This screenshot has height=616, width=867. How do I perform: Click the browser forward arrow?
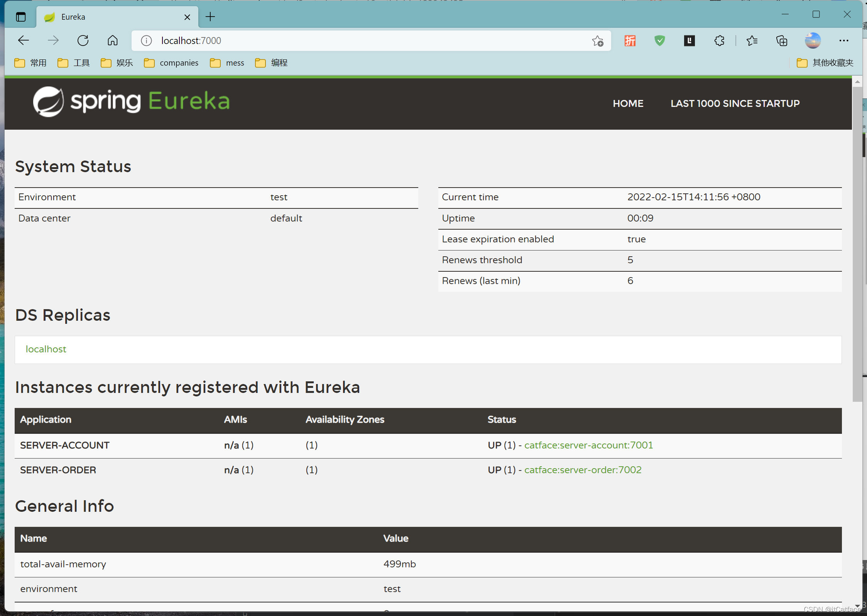click(53, 41)
